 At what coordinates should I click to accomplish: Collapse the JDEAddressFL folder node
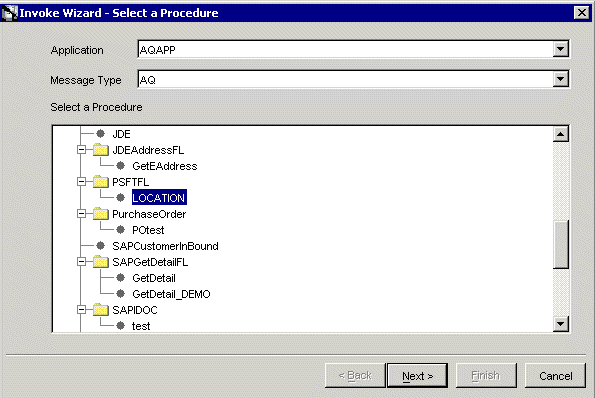click(x=81, y=149)
